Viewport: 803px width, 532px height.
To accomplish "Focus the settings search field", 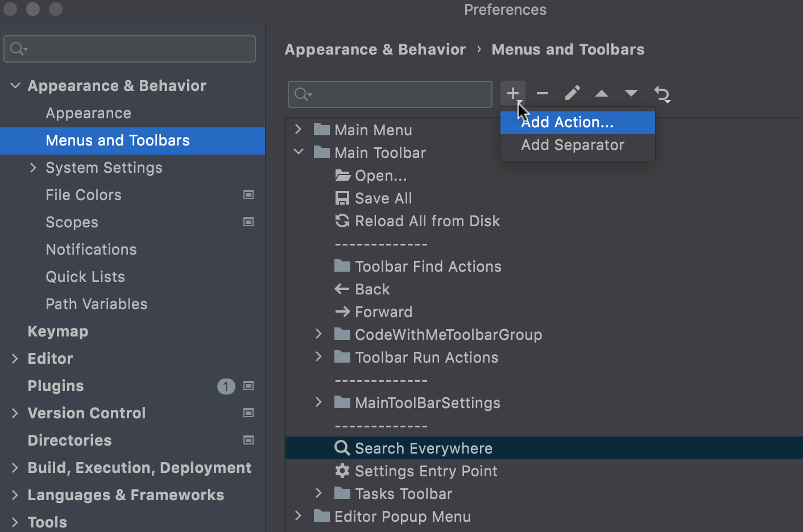I will coord(130,49).
